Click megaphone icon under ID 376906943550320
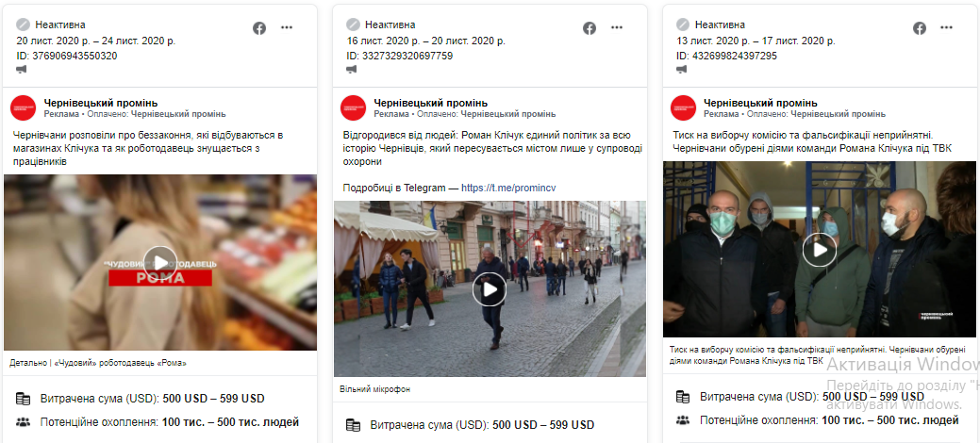This screenshot has height=443, width=980. (22, 70)
